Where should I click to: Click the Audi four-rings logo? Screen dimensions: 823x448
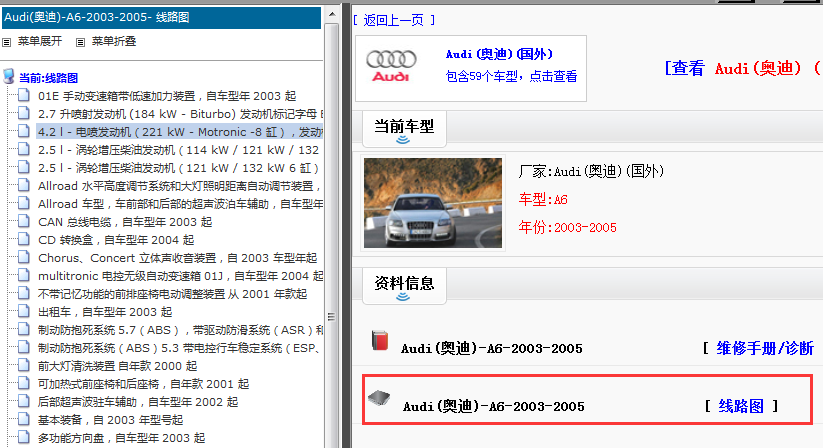point(391,66)
